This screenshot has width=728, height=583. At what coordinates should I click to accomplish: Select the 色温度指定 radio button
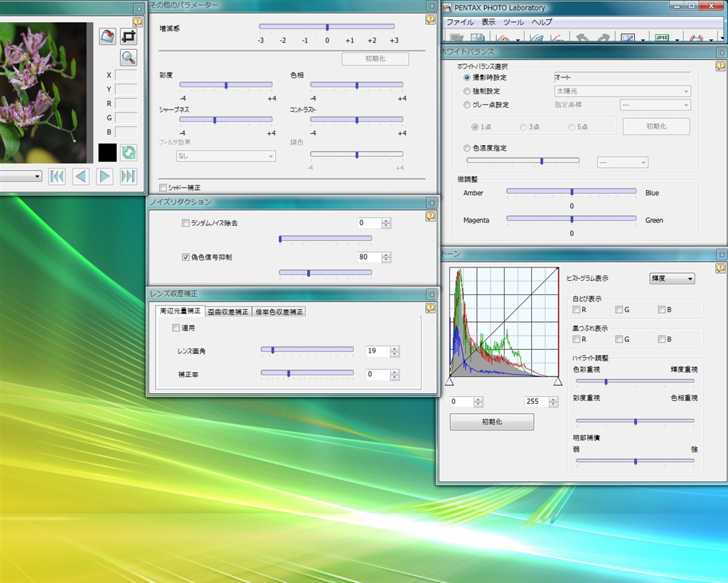tap(467, 148)
